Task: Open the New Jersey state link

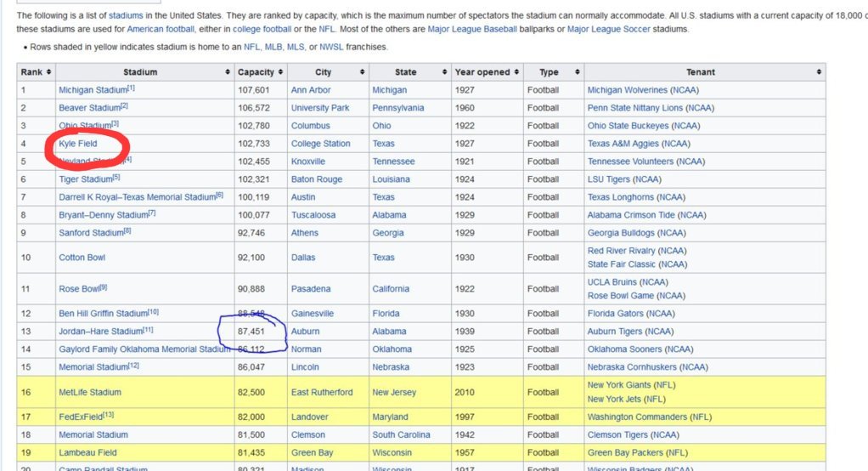Action: pos(393,392)
